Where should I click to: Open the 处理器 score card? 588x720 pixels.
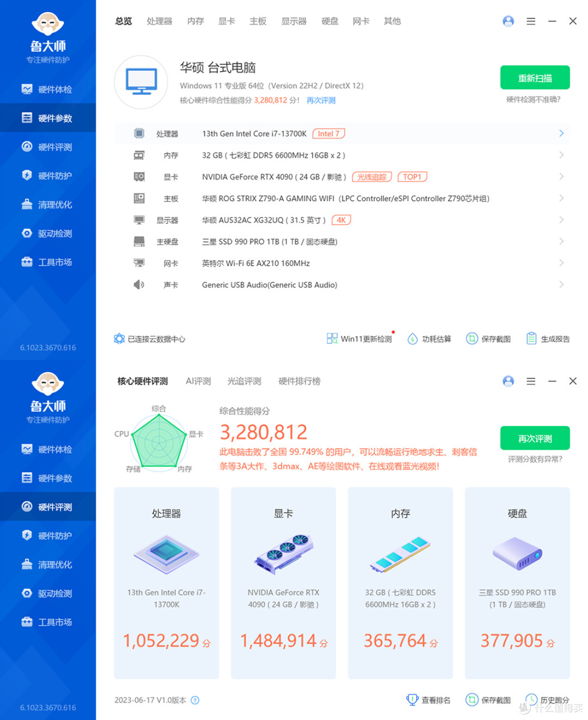click(x=167, y=583)
